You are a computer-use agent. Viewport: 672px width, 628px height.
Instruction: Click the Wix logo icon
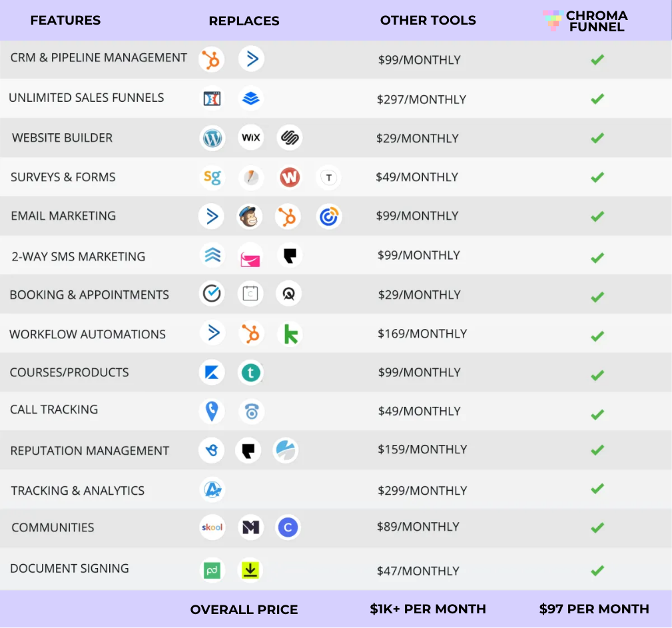pyautogui.click(x=251, y=139)
